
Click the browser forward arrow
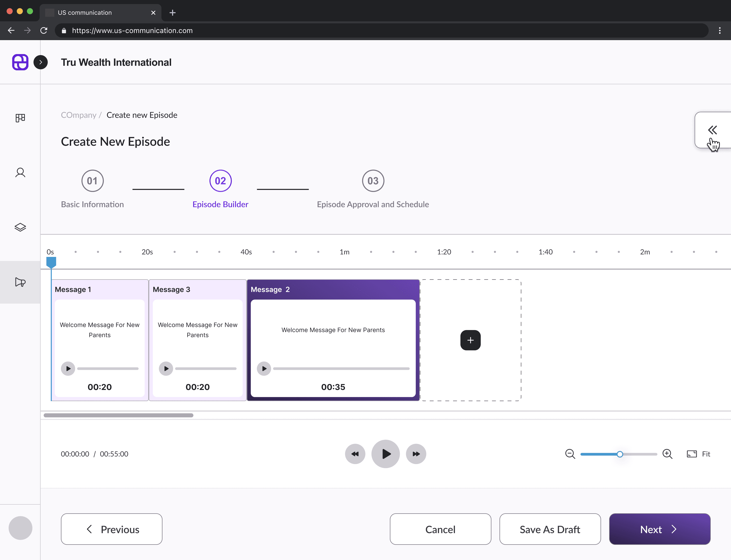tap(27, 30)
